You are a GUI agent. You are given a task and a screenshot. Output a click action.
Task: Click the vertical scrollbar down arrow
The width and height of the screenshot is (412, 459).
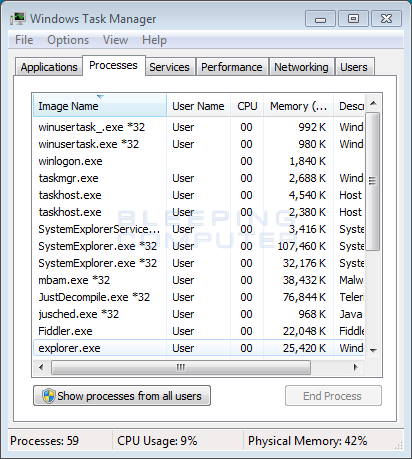point(373,350)
